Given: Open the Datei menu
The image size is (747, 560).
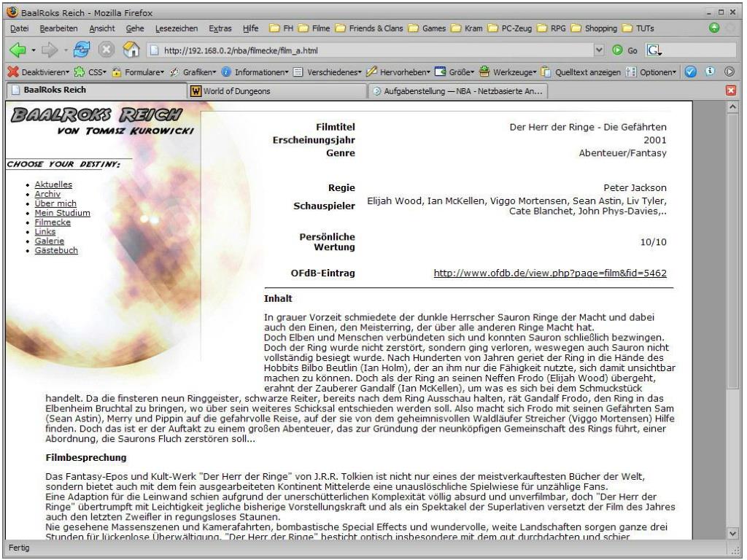Looking at the screenshot, I should (19, 28).
